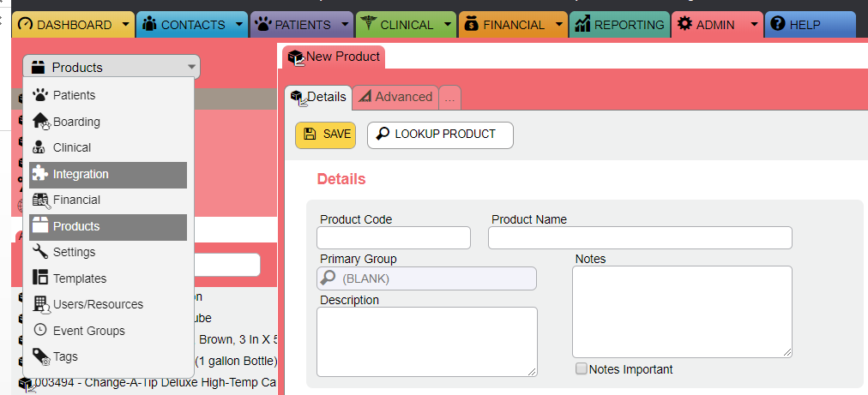This screenshot has width=868, height=395.
Task: Enable the Notes Important checkbox
Action: (x=582, y=369)
